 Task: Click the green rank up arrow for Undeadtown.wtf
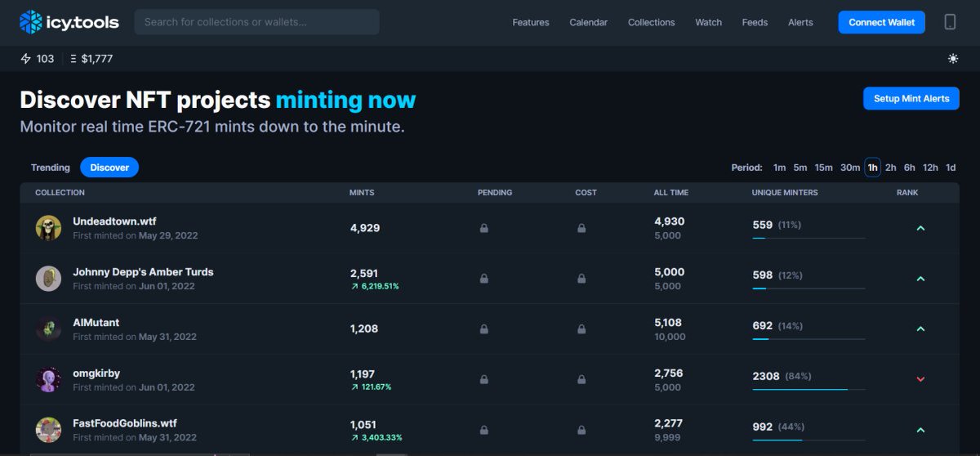pyautogui.click(x=920, y=228)
